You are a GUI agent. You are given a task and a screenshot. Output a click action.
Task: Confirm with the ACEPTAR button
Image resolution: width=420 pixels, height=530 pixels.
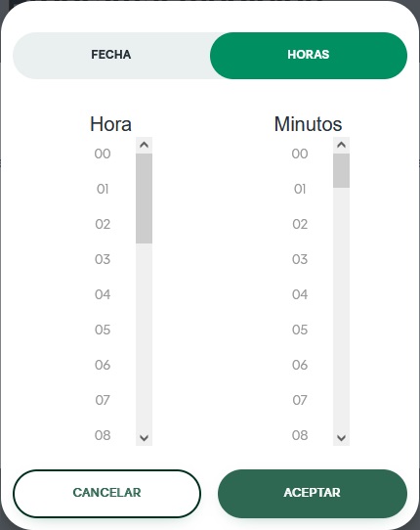(313, 494)
